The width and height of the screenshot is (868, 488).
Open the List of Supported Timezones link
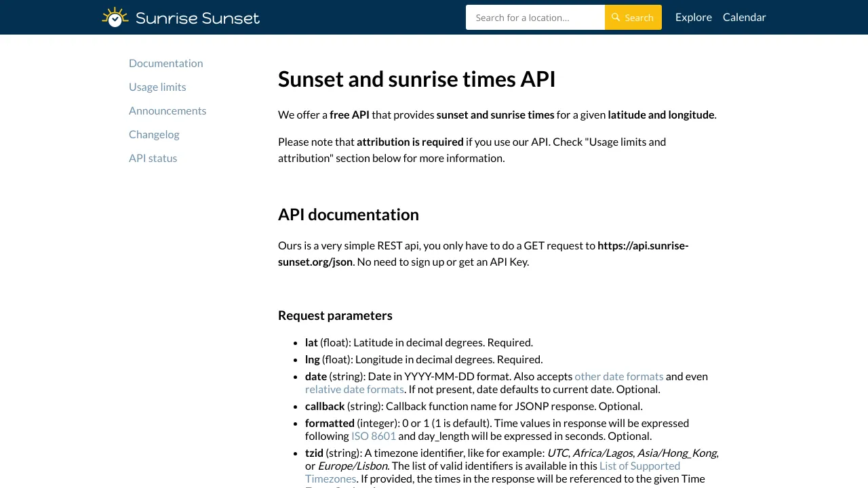point(492,472)
